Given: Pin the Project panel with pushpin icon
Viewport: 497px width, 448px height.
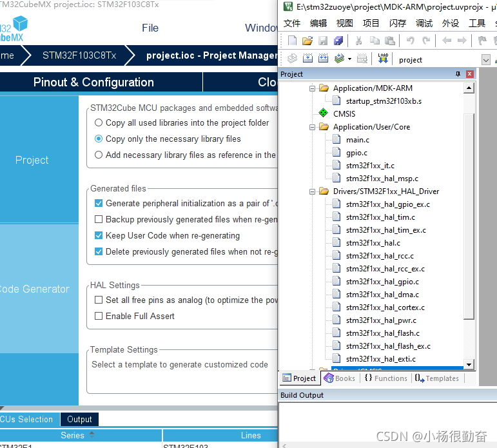Looking at the screenshot, I should pos(458,74).
